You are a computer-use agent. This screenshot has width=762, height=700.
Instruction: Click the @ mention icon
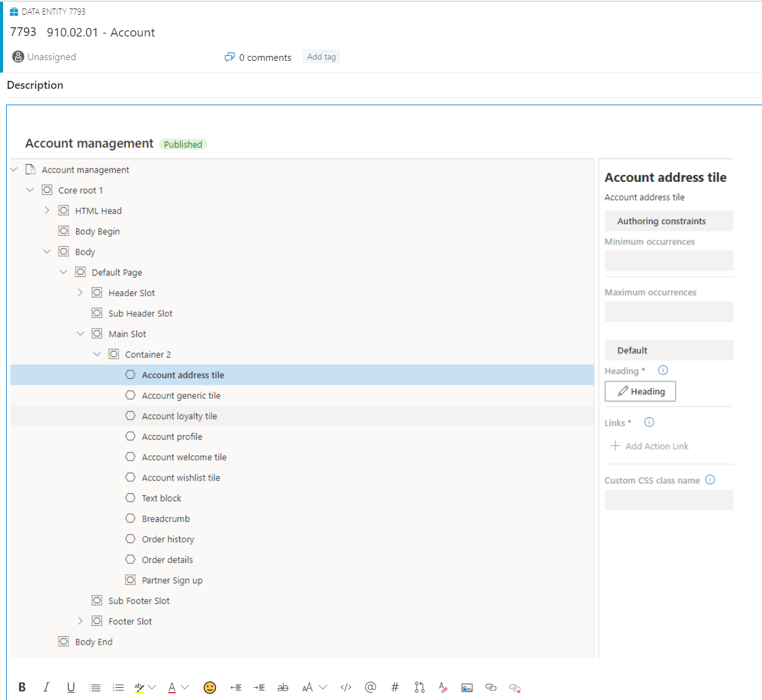(370, 687)
